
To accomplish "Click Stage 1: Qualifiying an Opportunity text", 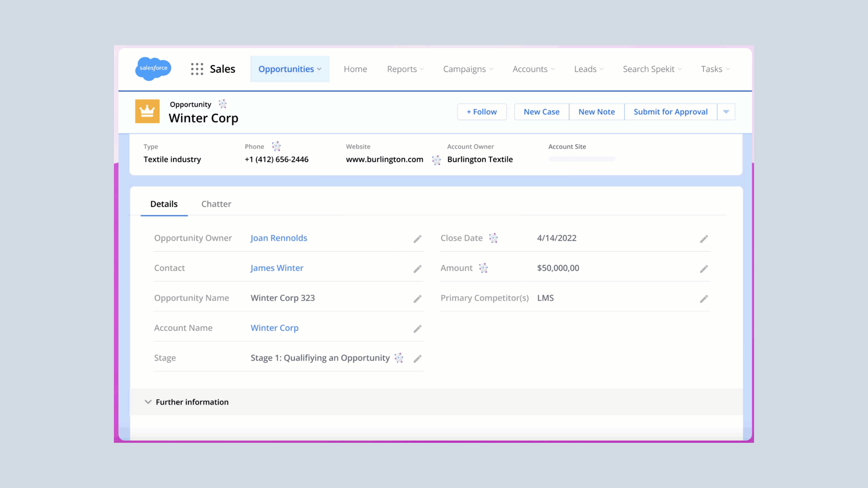I will coord(320,358).
